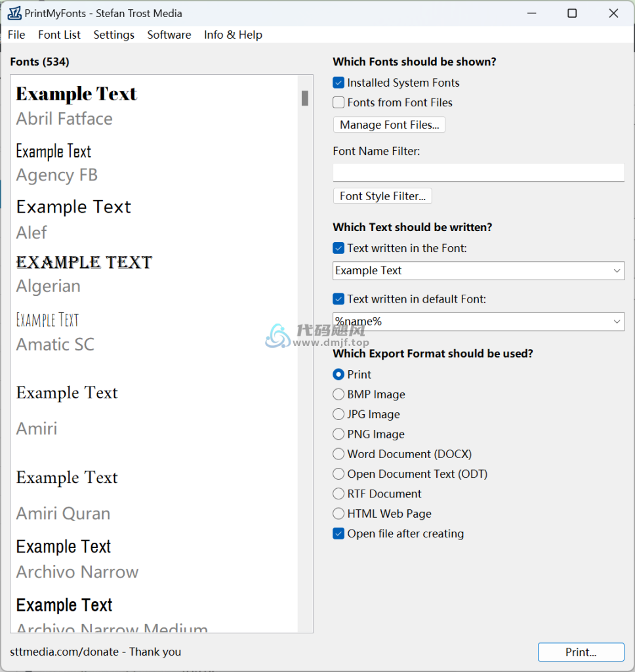This screenshot has width=635, height=672.
Task: Focus the Font Name Filter field
Action: 479,173
